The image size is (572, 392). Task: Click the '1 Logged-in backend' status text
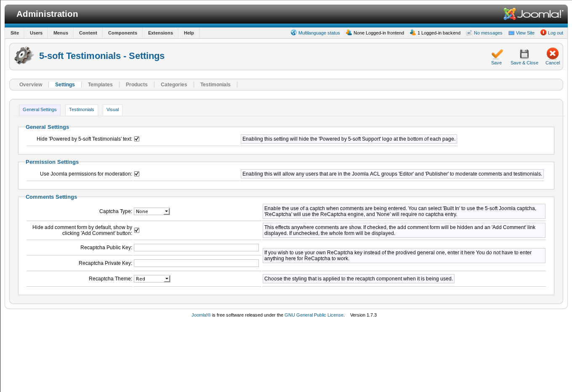click(439, 33)
